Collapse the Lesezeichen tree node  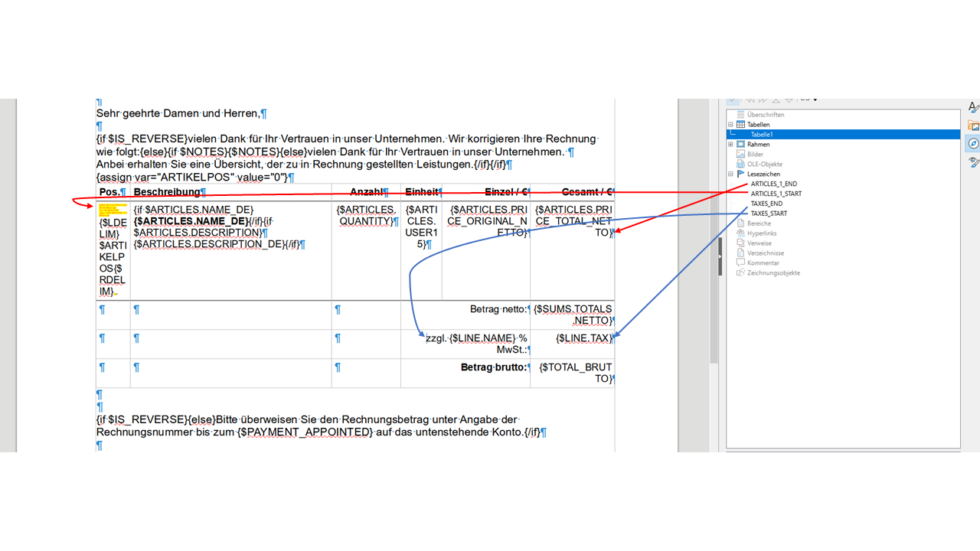(730, 174)
